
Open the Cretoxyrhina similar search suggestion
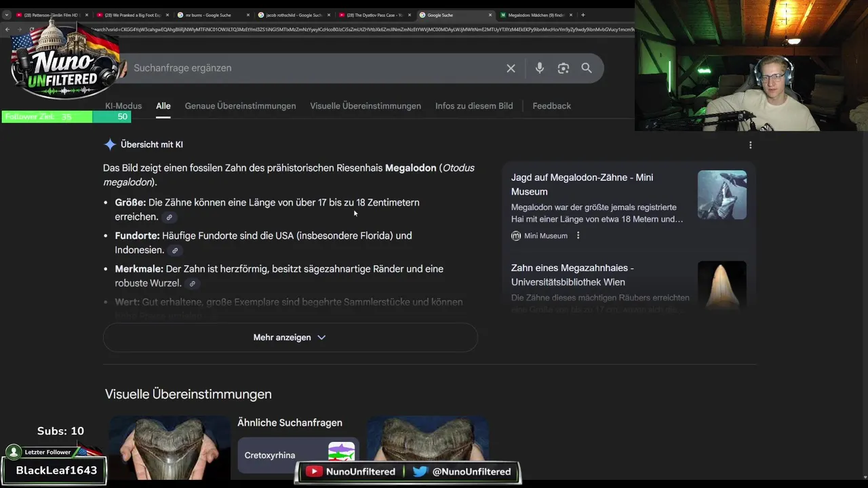[298, 455]
